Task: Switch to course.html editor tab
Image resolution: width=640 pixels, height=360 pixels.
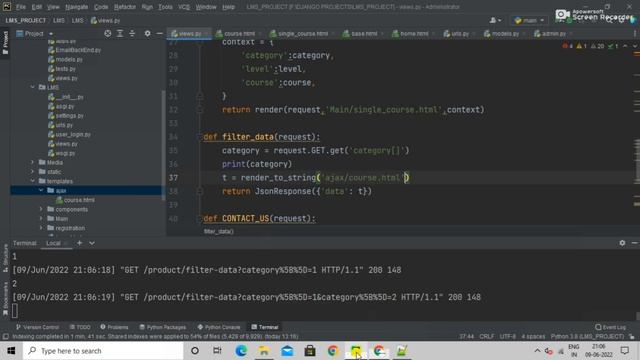Action: [238, 33]
